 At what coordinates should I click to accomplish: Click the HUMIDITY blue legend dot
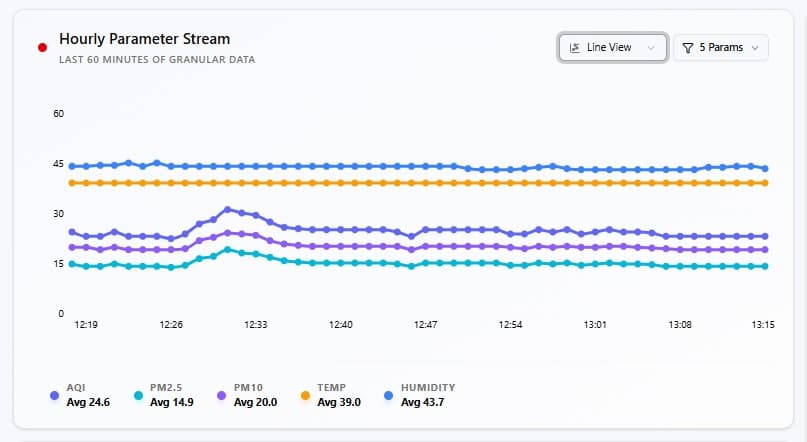[x=389, y=395]
